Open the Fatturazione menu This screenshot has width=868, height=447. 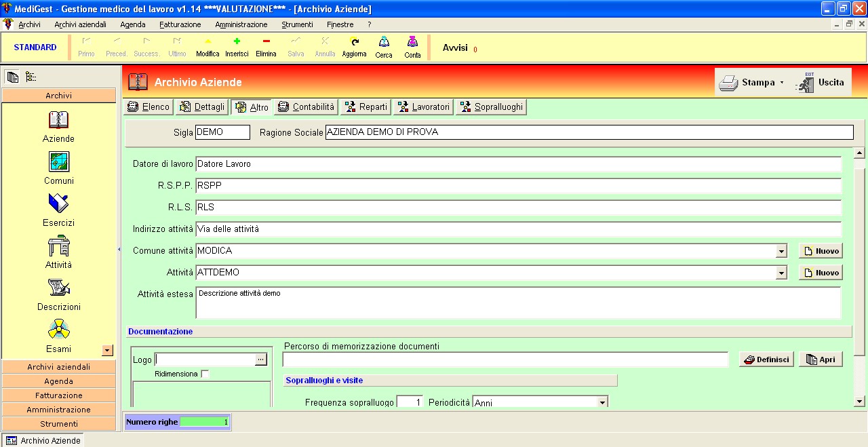click(180, 24)
